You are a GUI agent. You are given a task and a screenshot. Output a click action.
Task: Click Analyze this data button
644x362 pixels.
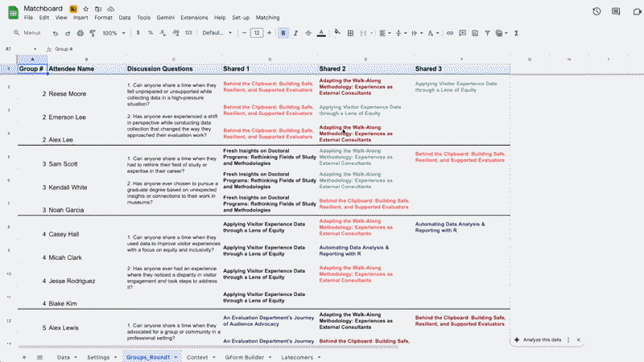[x=538, y=339]
